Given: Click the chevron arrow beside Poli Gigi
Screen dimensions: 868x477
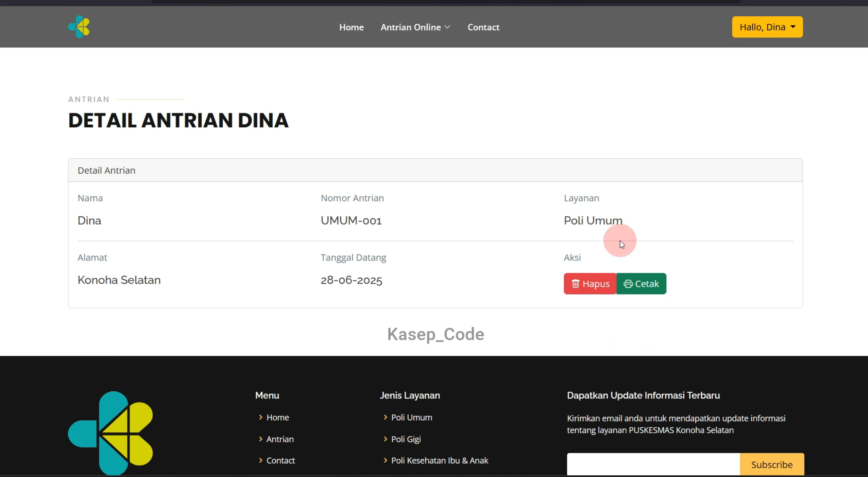Looking at the screenshot, I should point(385,439).
